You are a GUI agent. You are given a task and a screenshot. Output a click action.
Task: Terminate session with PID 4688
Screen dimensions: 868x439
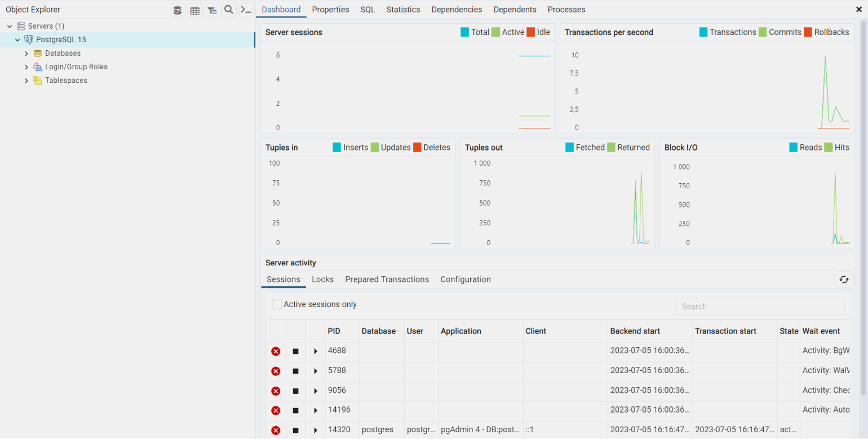(276, 352)
